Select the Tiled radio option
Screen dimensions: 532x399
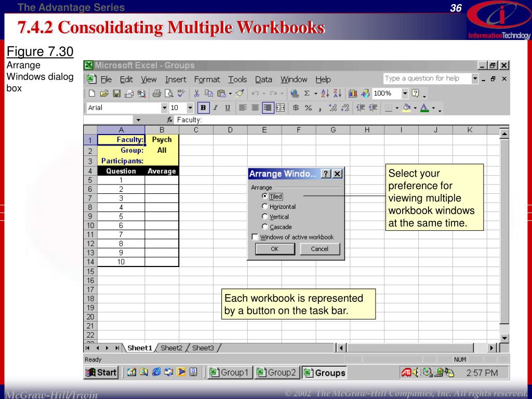pyautogui.click(x=264, y=196)
